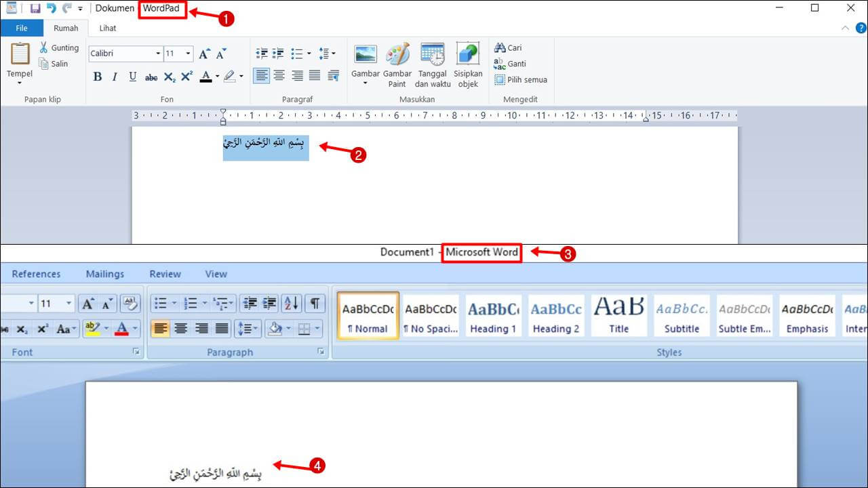Toggle Italic in WordPad
This screenshot has width=868, height=488.
[115, 77]
